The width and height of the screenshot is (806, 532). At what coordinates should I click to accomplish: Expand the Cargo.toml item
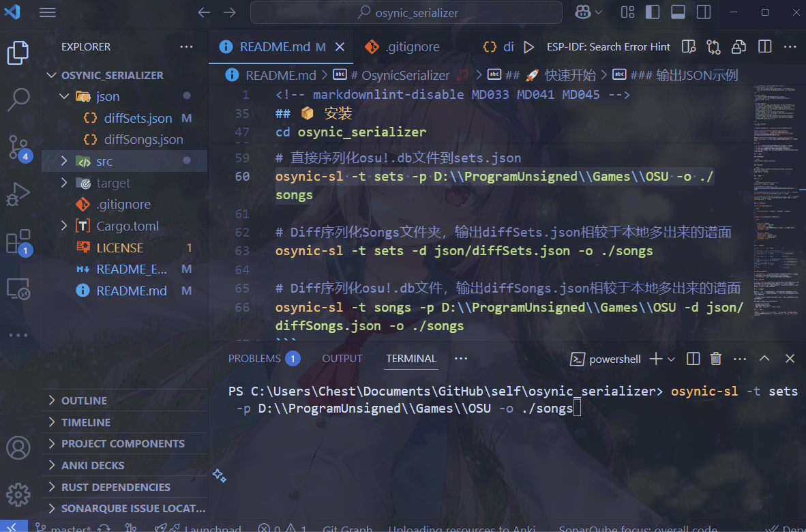point(64,226)
